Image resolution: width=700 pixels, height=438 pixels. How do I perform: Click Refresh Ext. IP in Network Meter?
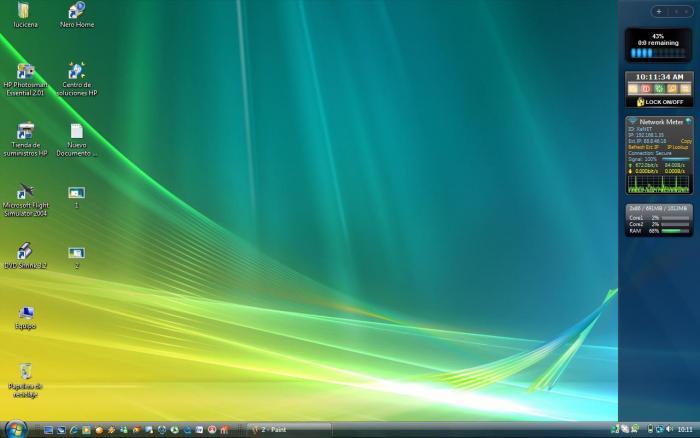point(643,147)
